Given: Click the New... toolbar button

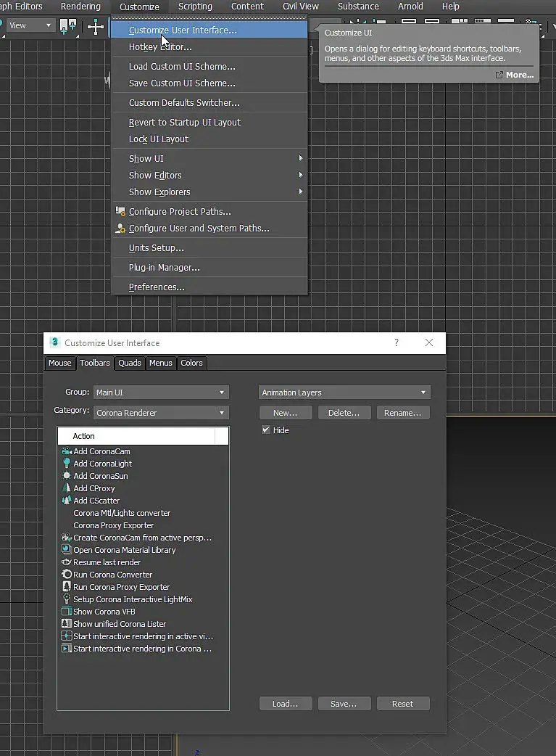Looking at the screenshot, I should (x=286, y=413).
